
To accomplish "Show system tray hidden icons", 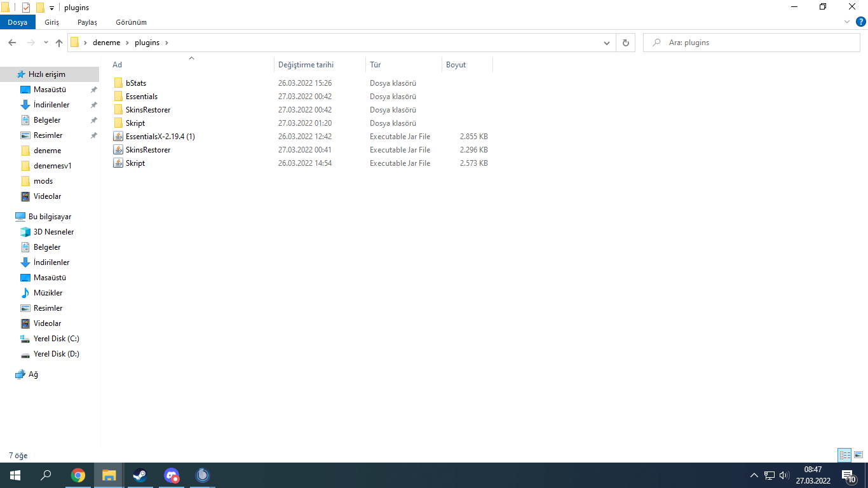I will (x=754, y=475).
